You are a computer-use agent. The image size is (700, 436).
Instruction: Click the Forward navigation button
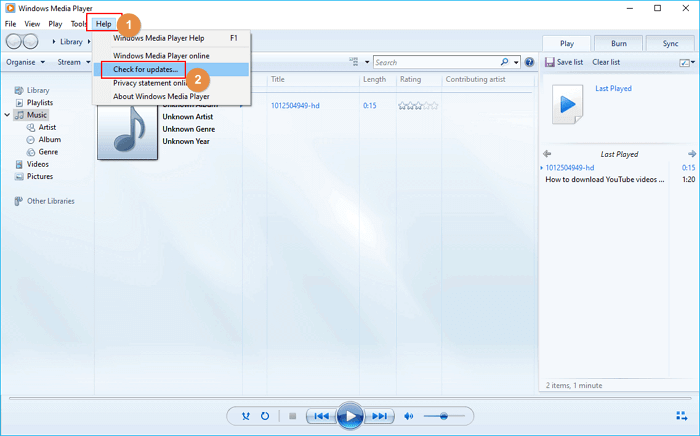coord(30,42)
